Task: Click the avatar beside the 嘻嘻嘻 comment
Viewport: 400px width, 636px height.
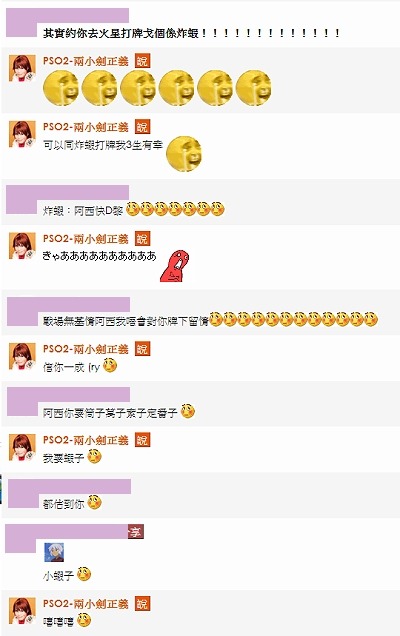Action: pyautogui.click(x=22, y=611)
